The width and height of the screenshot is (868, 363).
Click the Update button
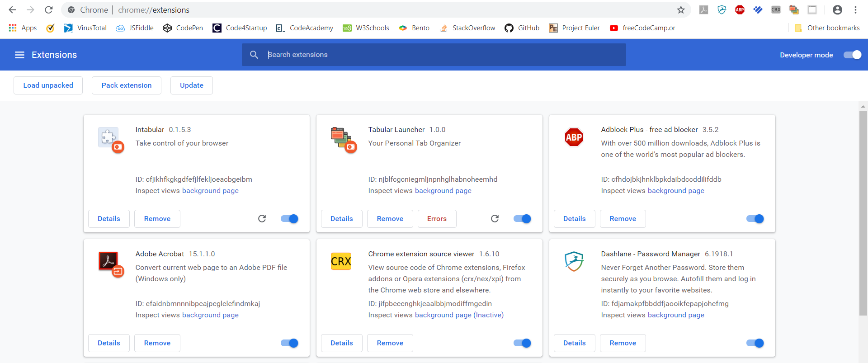pos(192,85)
